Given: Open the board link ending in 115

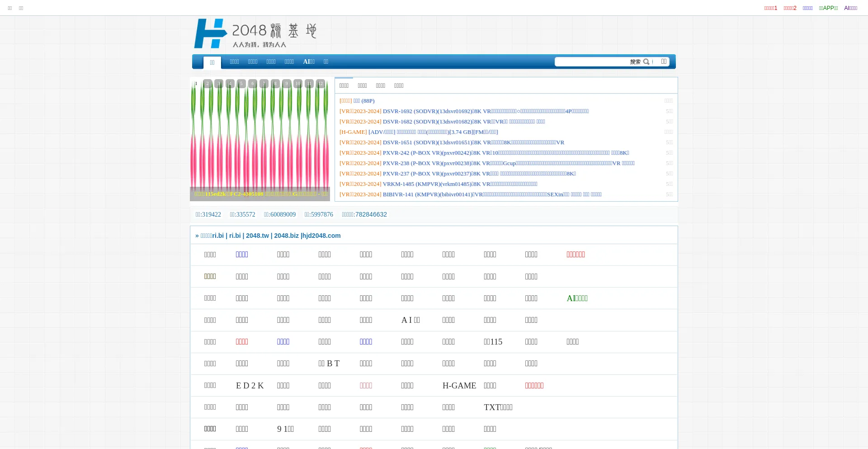Looking at the screenshot, I should [x=493, y=342].
